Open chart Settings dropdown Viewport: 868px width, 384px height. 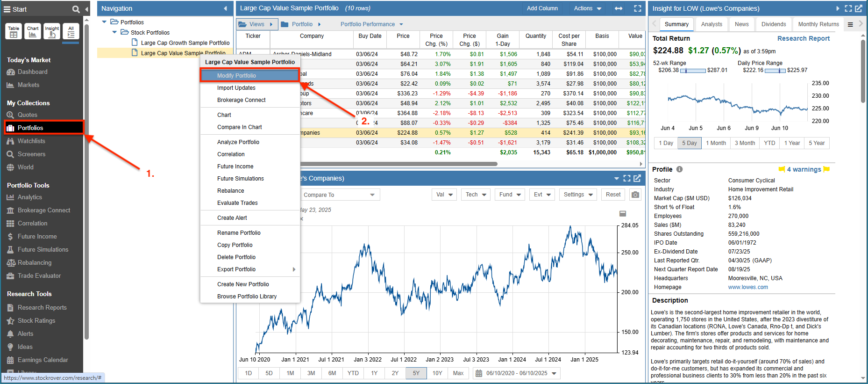578,195
